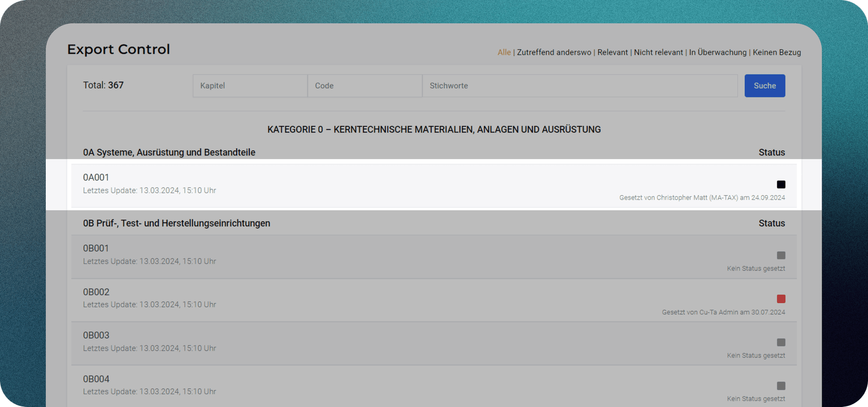Choose the Keinen Bezug filter

(x=776, y=52)
